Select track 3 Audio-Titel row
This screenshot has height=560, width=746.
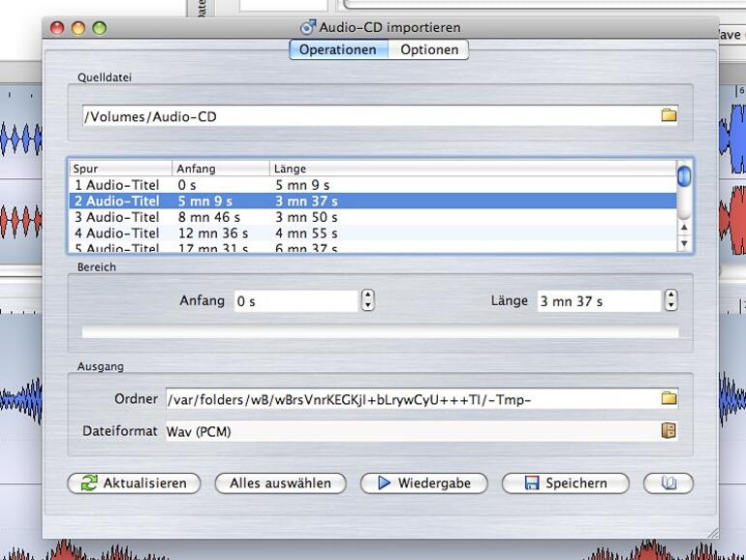[x=373, y=217]
